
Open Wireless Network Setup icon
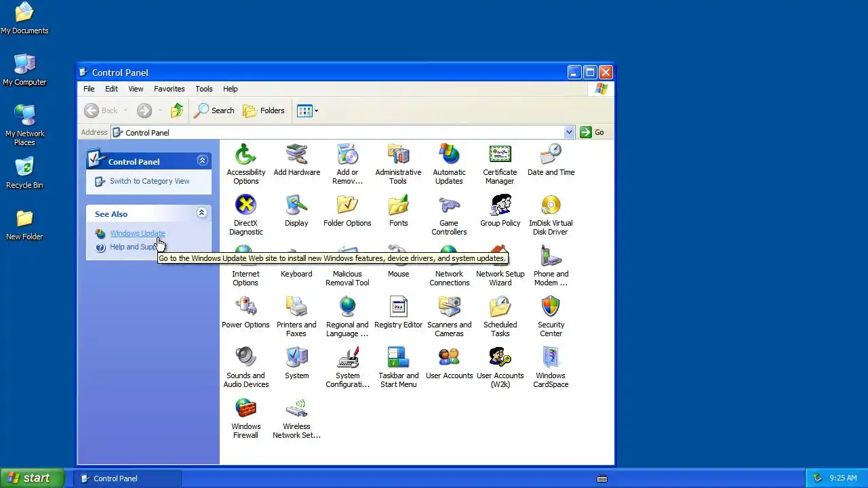pyautogui.click(x=296, y=408)
